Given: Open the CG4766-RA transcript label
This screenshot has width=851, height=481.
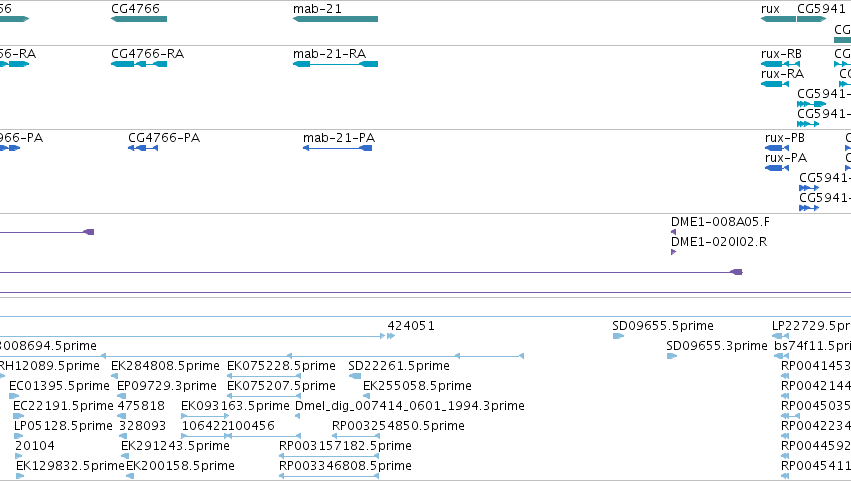Looking at the screenshot, I should coord(148,54).
